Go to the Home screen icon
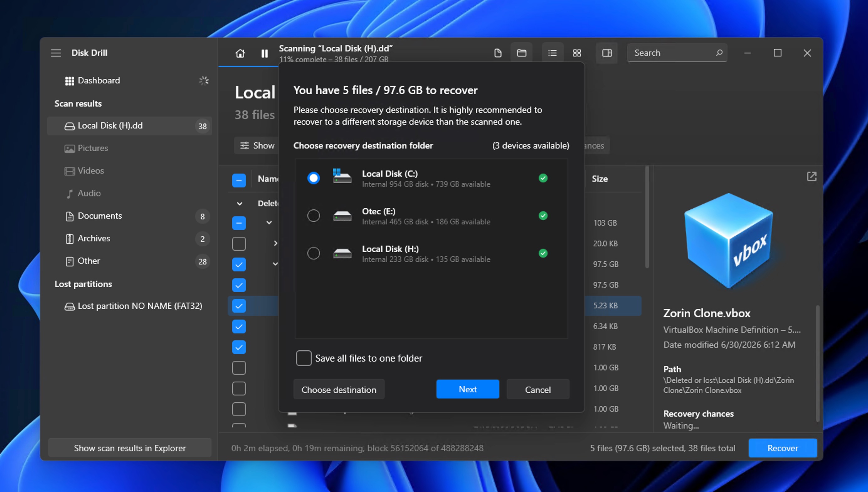The width and height of the screenshot is (868, 492). pos(240,53)
